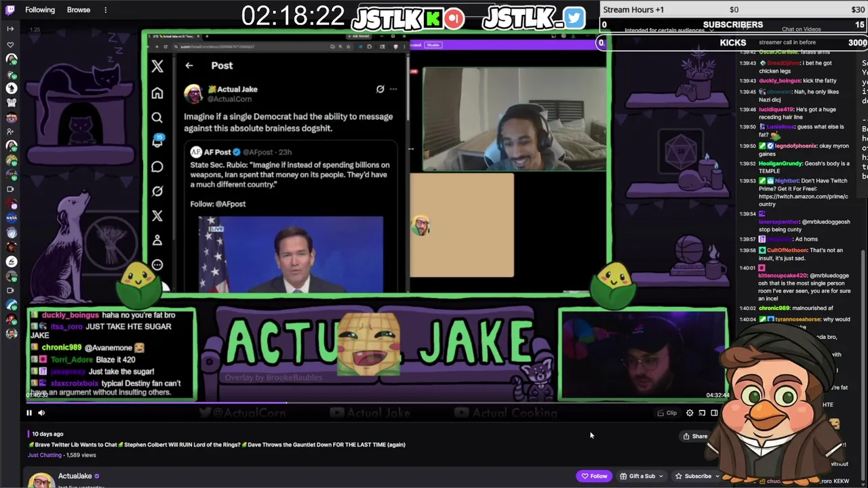Screen dimensions: 868x488
Task: Click Notifications bell with 15 badge in X sidebar
Action: click(x=157, y=142)
